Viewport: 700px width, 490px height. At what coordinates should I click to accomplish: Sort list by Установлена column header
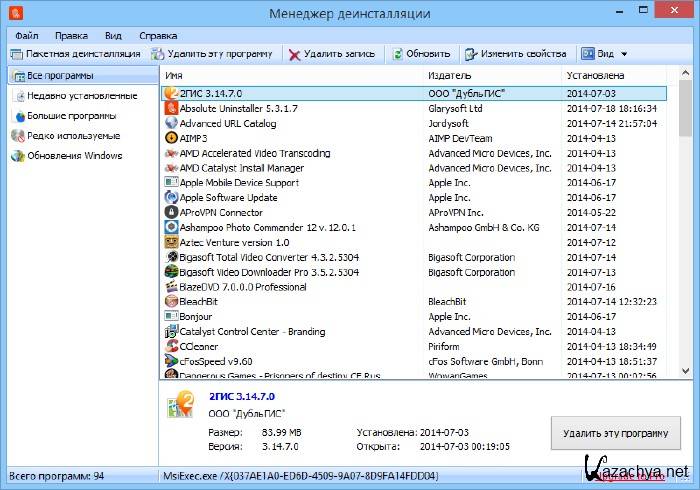pos(596,76)
